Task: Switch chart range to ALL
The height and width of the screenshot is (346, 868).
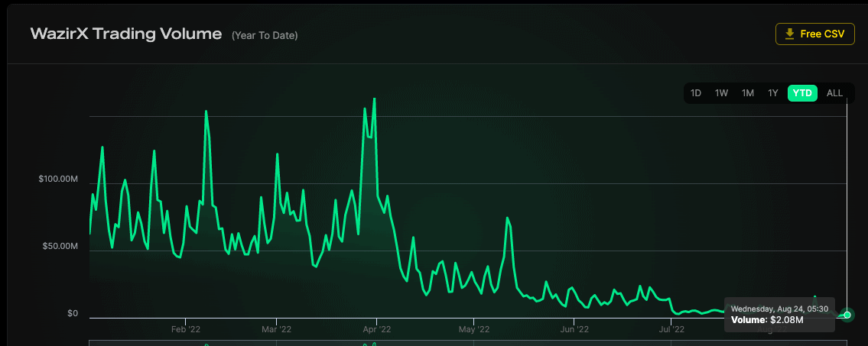Action: pos(834,93)
